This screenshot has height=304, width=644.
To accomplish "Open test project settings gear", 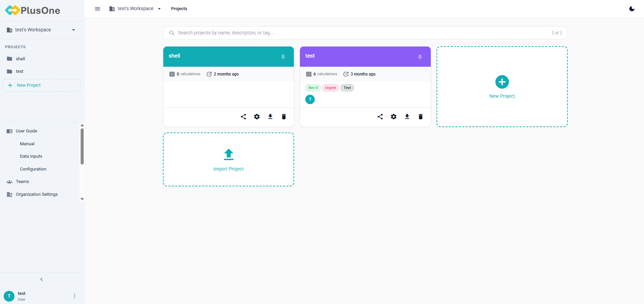I will (x=394, y=117).
